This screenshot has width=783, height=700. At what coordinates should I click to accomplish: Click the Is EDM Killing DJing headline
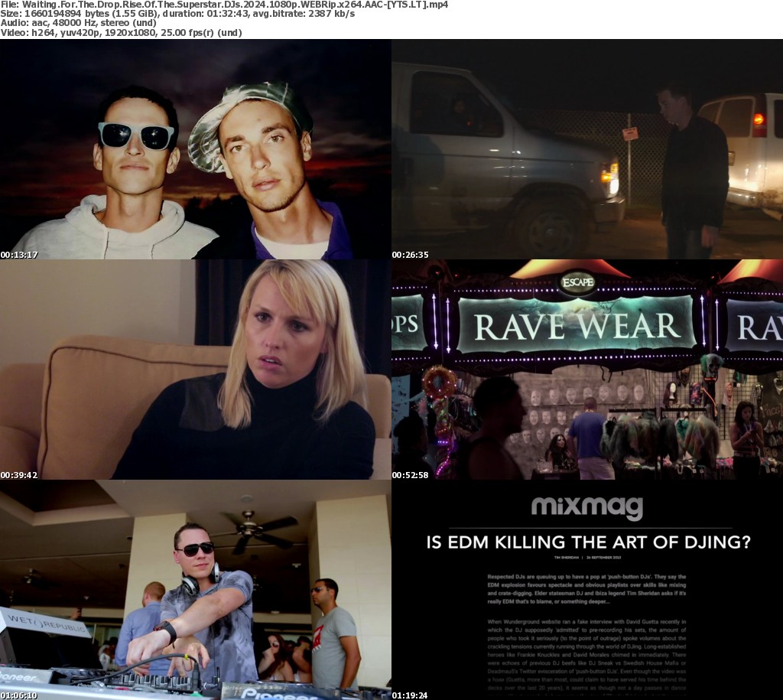(x=588, y=542)
